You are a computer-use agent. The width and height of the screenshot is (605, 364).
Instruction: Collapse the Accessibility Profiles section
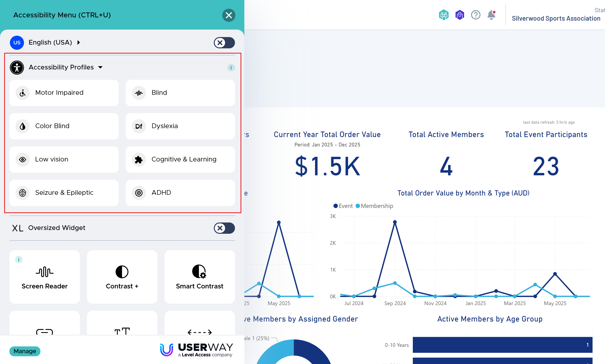tap(61, 67)
